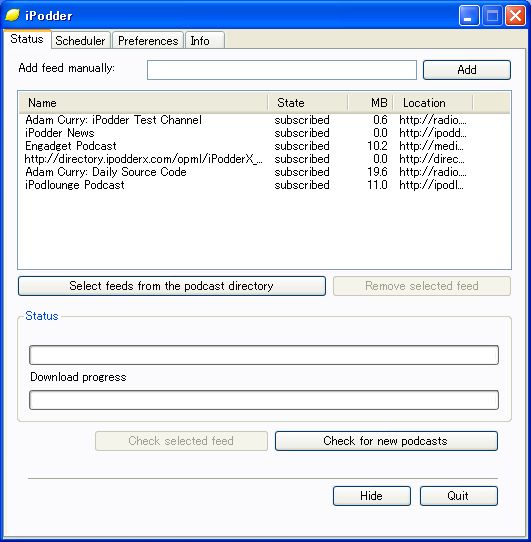Sort feeds by Location column header
The width and height of the screenshot is (531, 542).
[433, 103]
